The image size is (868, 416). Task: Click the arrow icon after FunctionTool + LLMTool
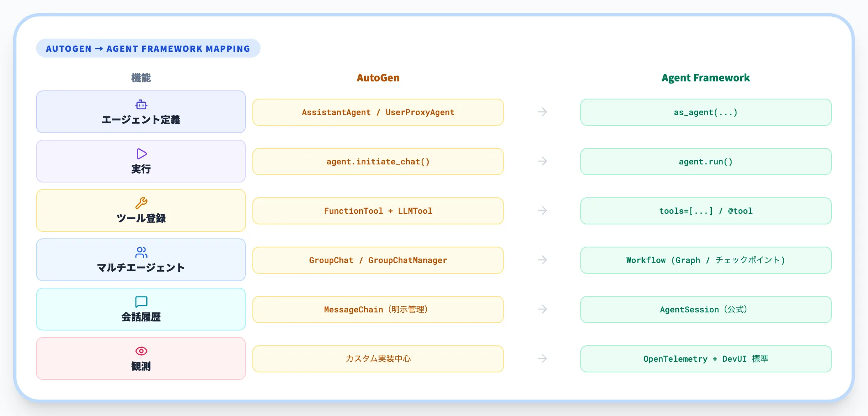(542, 210)
